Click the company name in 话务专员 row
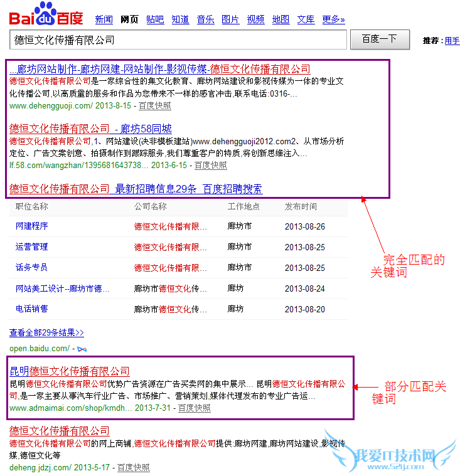Image resolution: width=460 pixels, height=476 pixels. tap(171, 268)
